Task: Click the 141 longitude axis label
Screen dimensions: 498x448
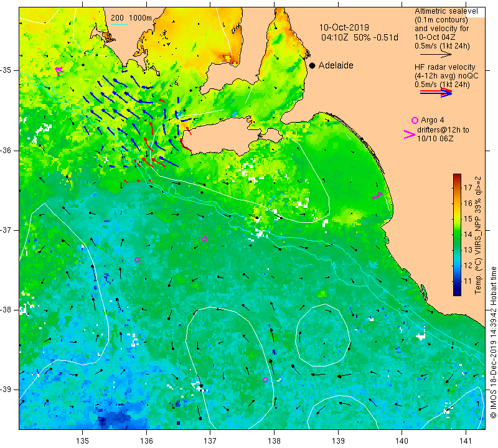Action: click(466, 441)
